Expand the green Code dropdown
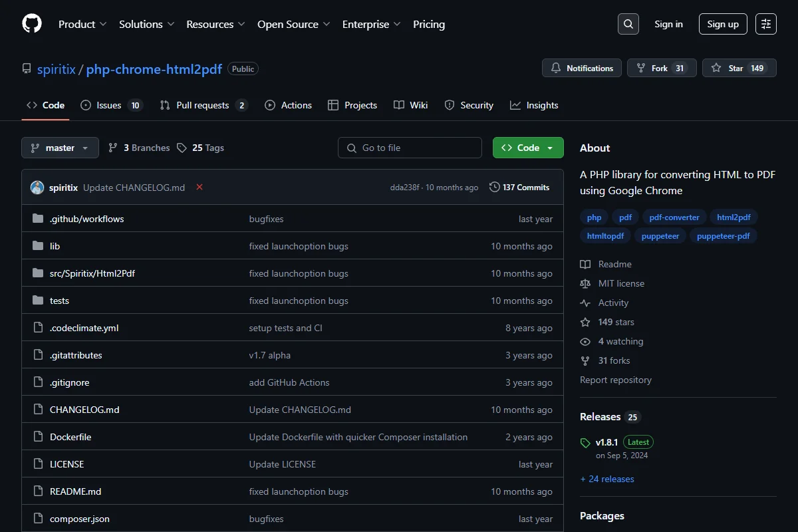 528,148
